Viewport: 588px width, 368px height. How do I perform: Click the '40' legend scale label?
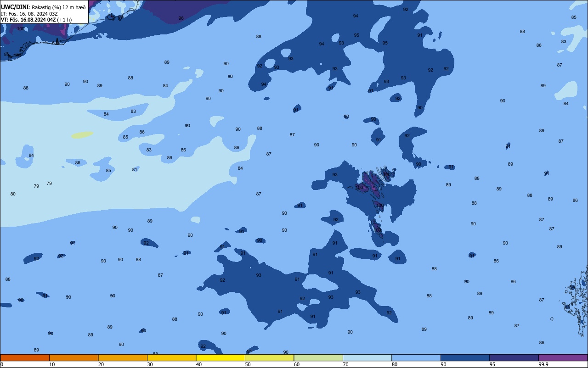tap(199, 364)
